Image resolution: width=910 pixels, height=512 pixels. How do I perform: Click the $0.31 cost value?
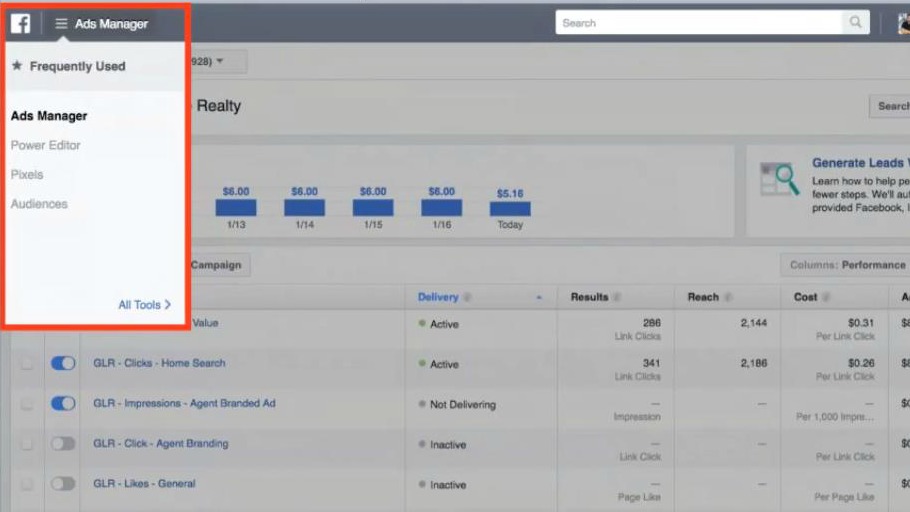[861, 323]
